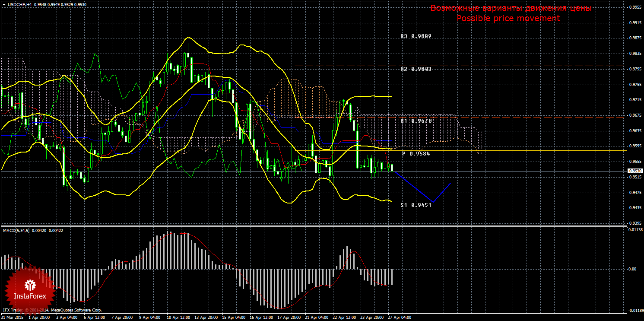The width and height of the screenshot is (644, 321).
Task: Click the 0.9395 price scale value
Action: pyautogui.click(x=634, y=223)
